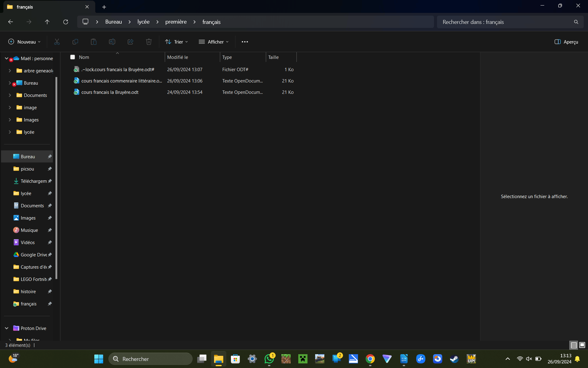Select cours francais la Bruyère.odt file
The width and height of the screenshot is (588, 368).
(110, 92)
